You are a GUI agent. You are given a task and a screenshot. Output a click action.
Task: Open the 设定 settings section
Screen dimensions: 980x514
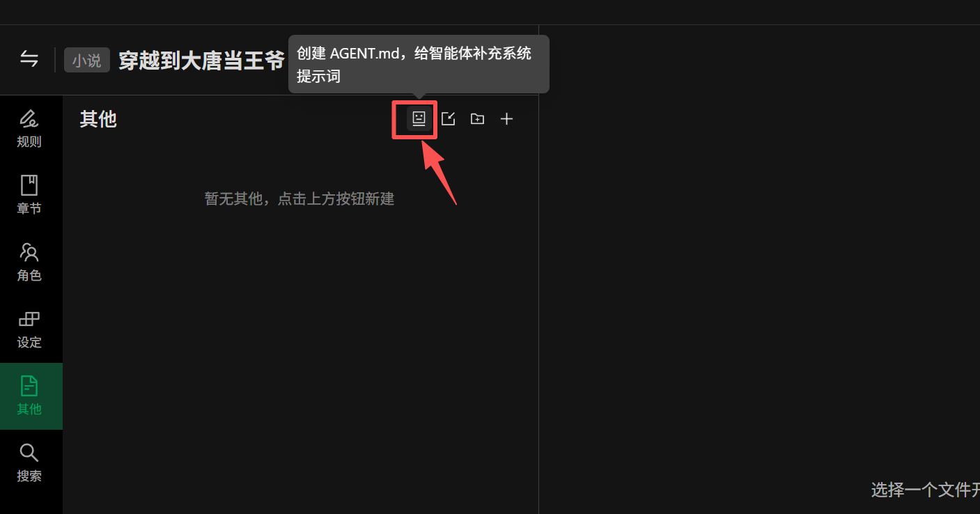coord(29,329)
